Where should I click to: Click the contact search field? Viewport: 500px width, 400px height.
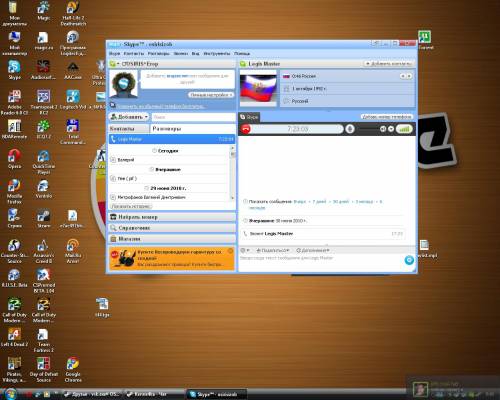coord(193,117)
